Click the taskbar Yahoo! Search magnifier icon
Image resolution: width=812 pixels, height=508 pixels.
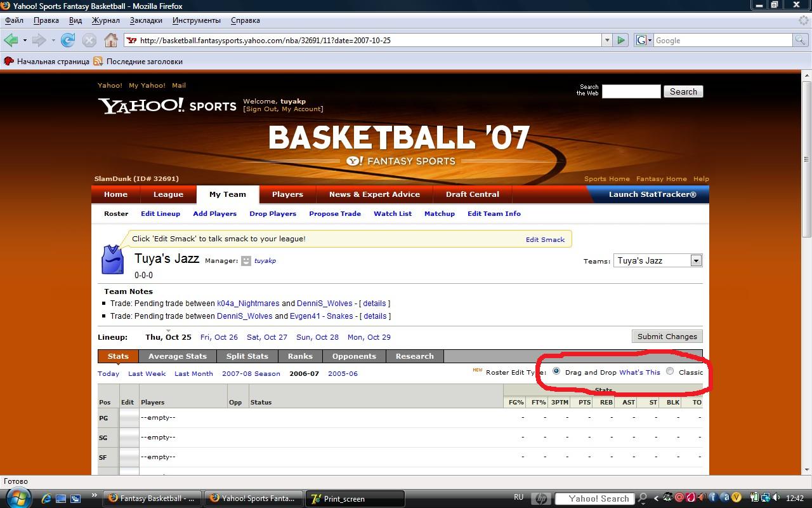[x=643, y=498]
